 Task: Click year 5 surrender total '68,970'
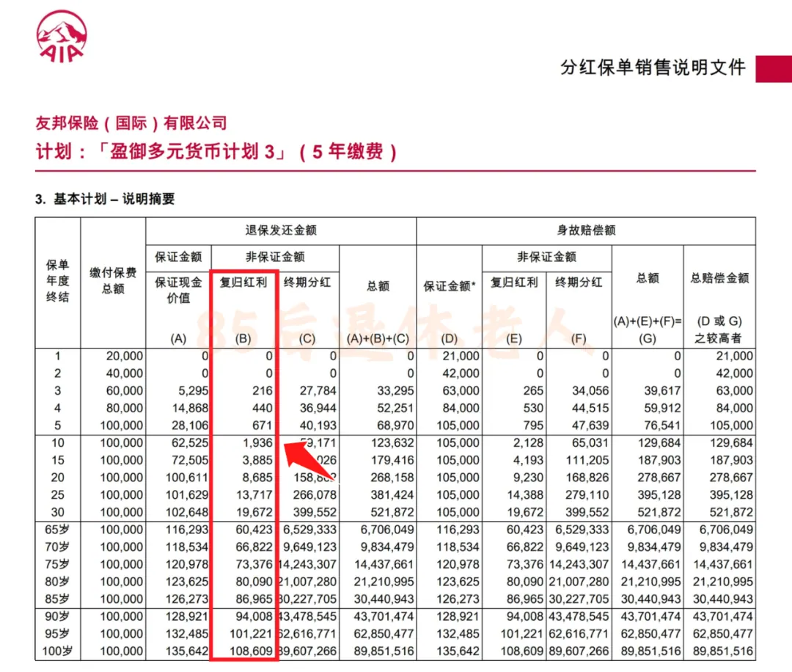[395, 426]
